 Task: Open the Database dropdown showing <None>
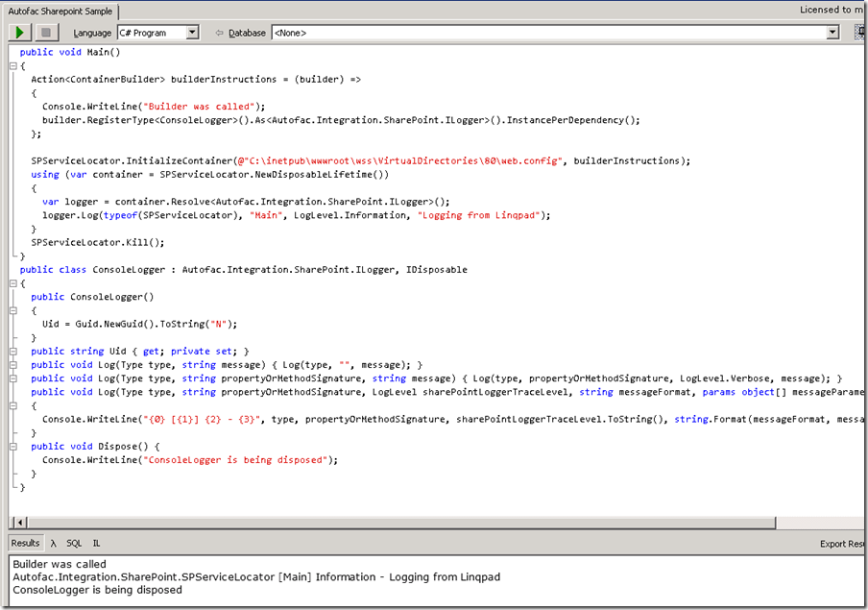[556, 33]
